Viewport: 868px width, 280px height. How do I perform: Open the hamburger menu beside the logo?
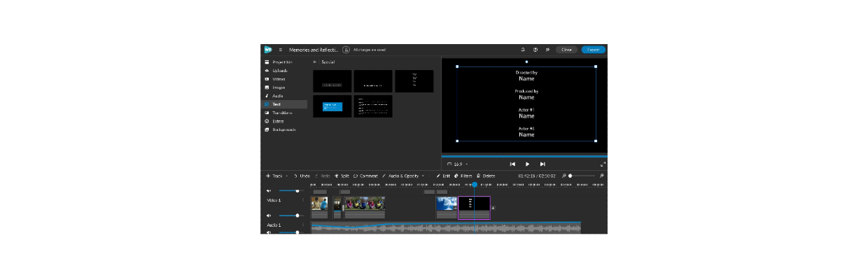(281, 50)
